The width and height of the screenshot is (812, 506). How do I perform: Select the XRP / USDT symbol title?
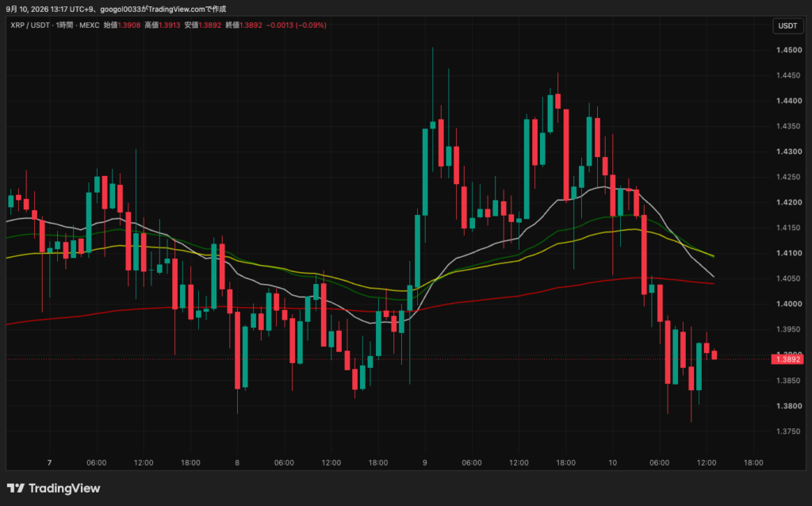pyautogui.click(x=30, y=25)
